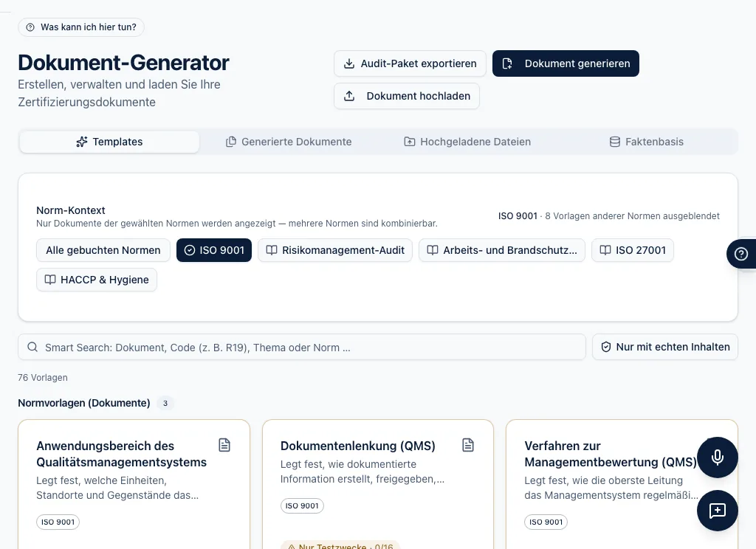
Task: Toggle the HACCP & Hygiene norm filter
Action: tap(97, 280)
